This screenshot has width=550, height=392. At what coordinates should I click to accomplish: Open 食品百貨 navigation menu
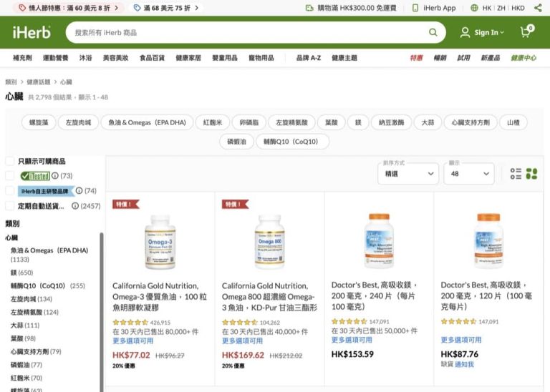(152, 58)
